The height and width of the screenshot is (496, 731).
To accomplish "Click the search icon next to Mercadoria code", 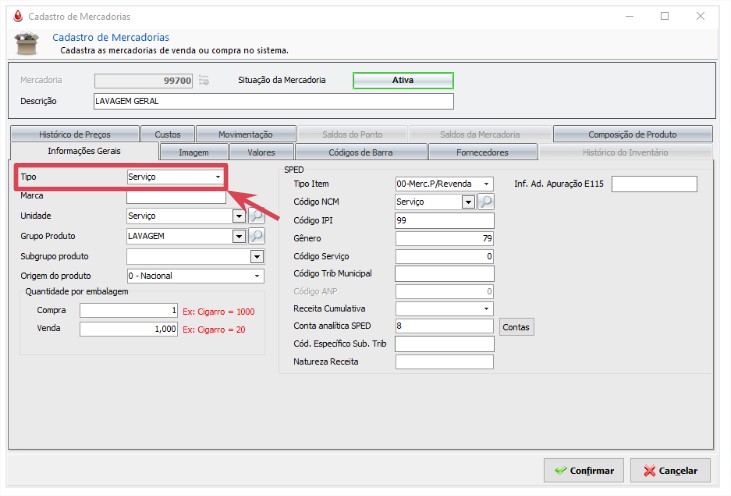I will [204, 80].
